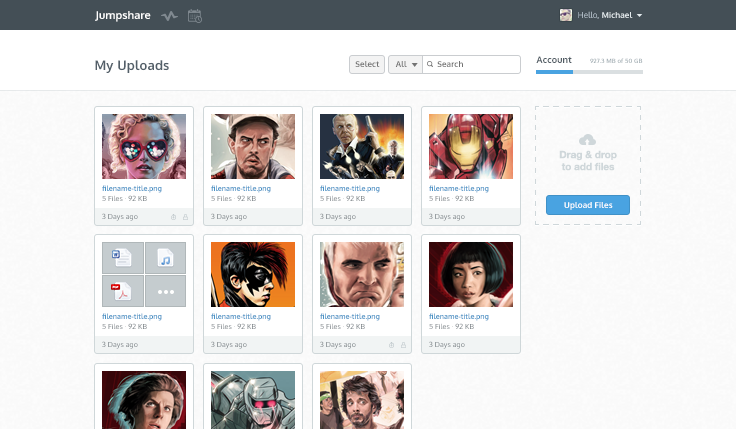736x429 pixels.
Task: Open the bearded man crowd thumbnail
Action: point(362,400)
